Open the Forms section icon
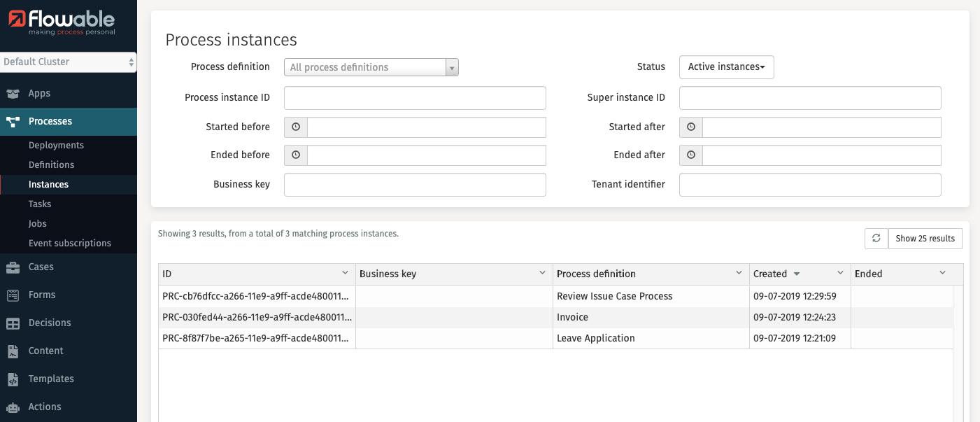Image resolution: width=980 pixels, height=422 pixels. (x=13, y=295)
